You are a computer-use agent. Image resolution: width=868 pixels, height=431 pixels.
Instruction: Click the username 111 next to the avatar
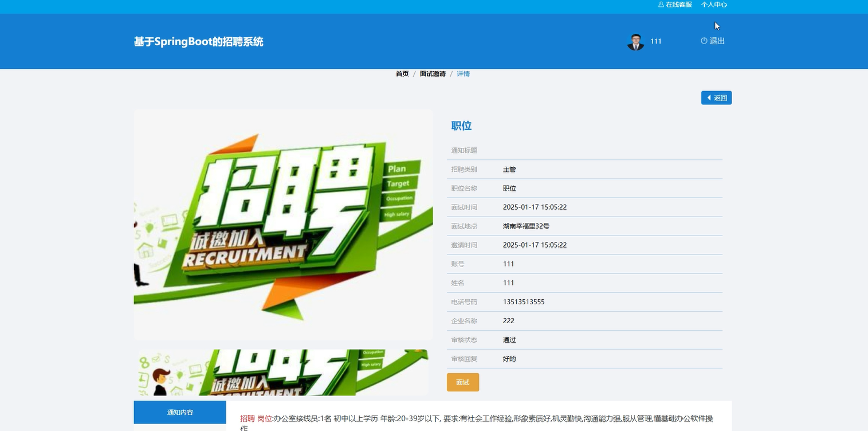tap(655, 41)
